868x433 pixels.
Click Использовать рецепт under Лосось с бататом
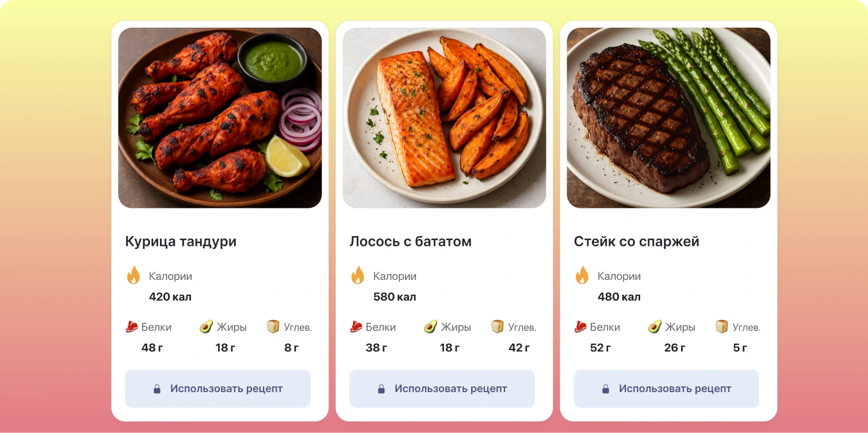click(x=442, y=389)
